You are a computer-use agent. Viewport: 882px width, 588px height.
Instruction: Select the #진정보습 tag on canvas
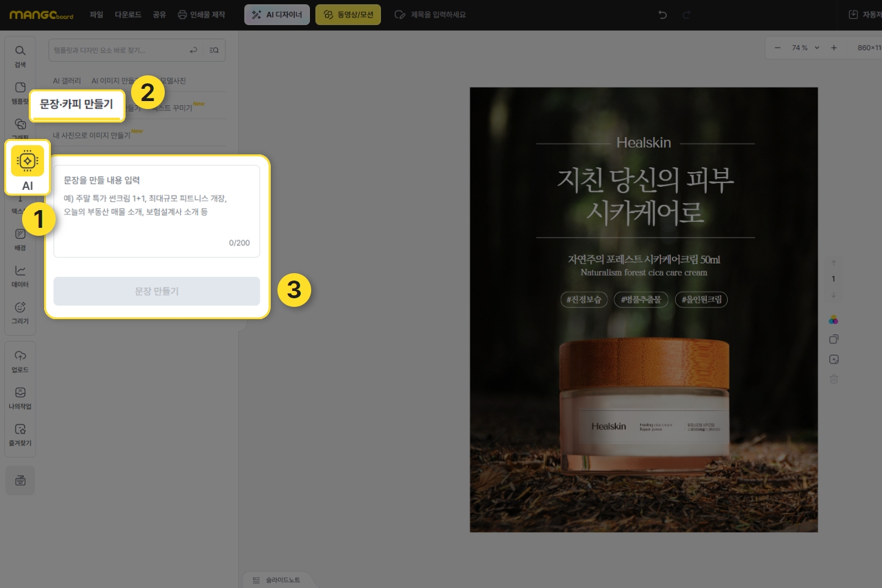(584, 300)
